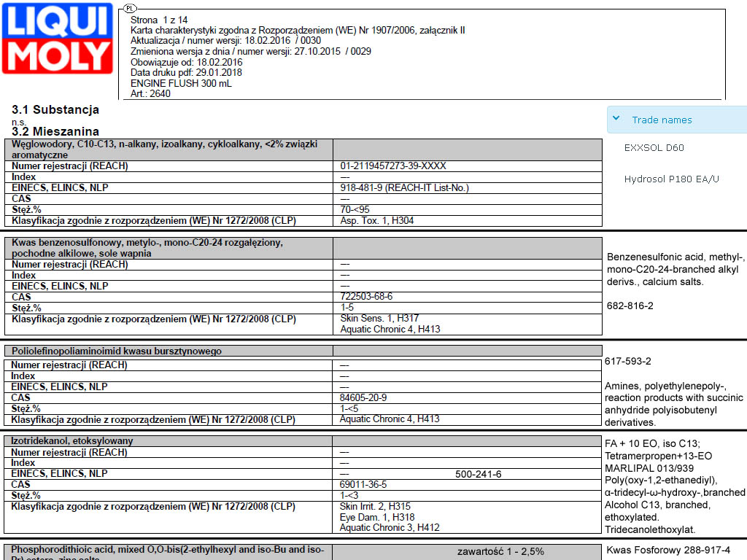This screenshot has width=747, height=560.
Task: Click the Izotridekanol, etoksylowany table header
Action: tap(72, 441)
